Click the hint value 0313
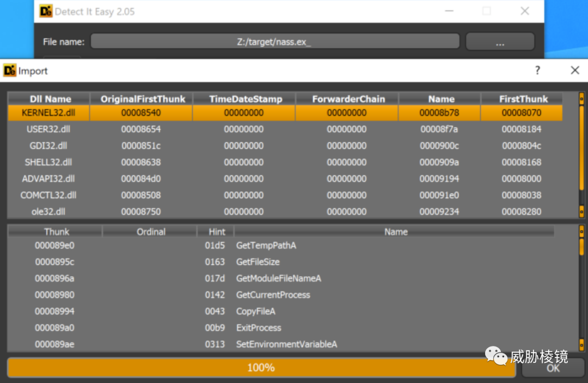 [215, 344]
